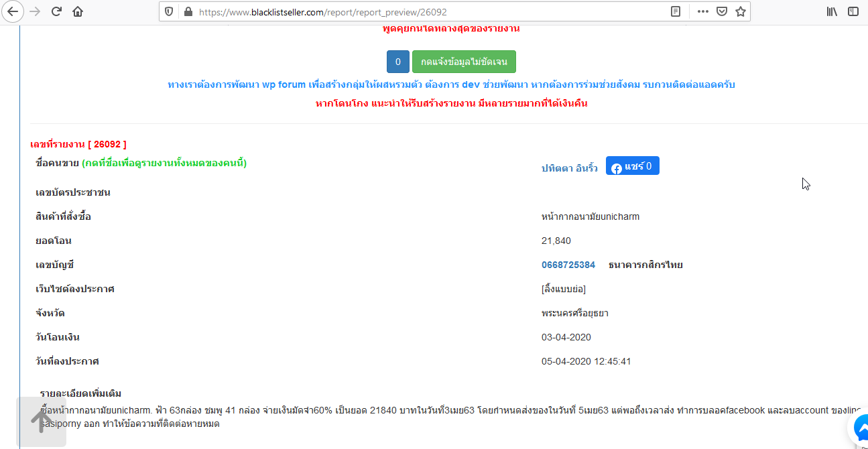Select the transfer amount 21,840
The height and width of the screenshot is (449, 868).
tap(556, 241)
